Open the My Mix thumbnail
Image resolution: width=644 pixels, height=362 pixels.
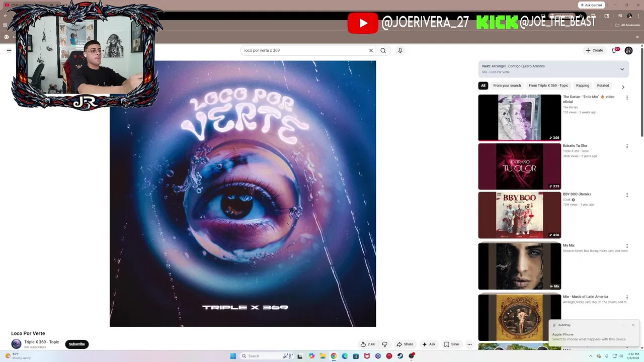[520, 266]
